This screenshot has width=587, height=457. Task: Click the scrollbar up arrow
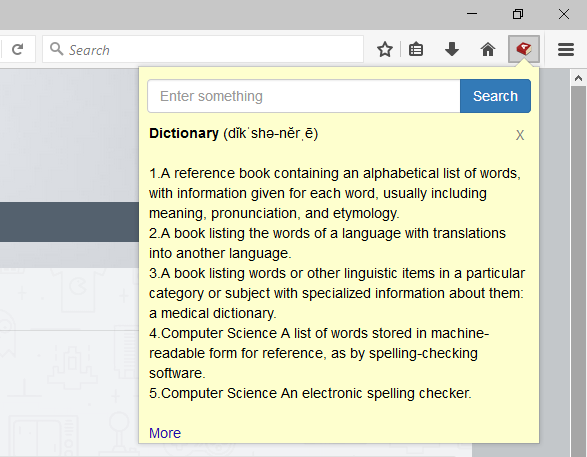[x=578, y=78]
